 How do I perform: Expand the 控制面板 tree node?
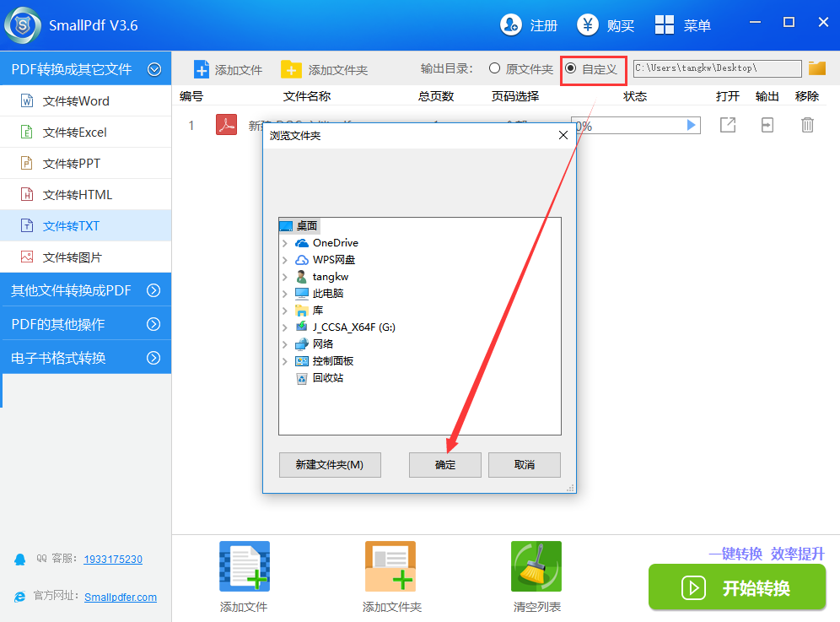pos(285,361)
